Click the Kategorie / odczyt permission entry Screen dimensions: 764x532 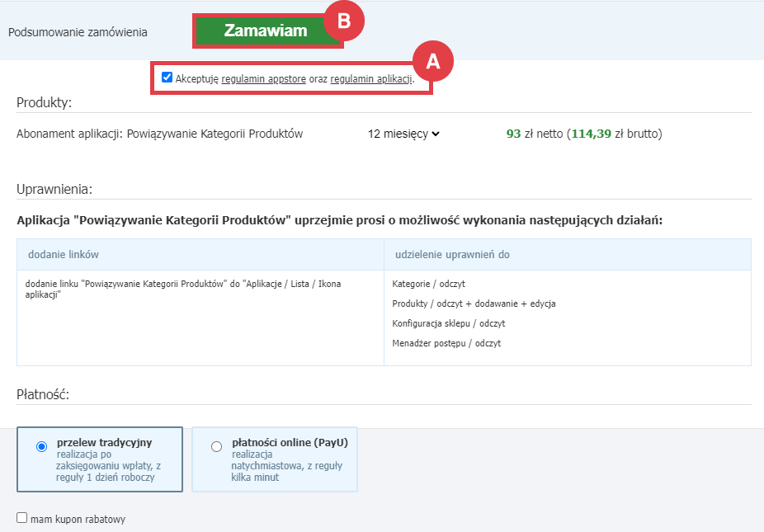point(428,284)
